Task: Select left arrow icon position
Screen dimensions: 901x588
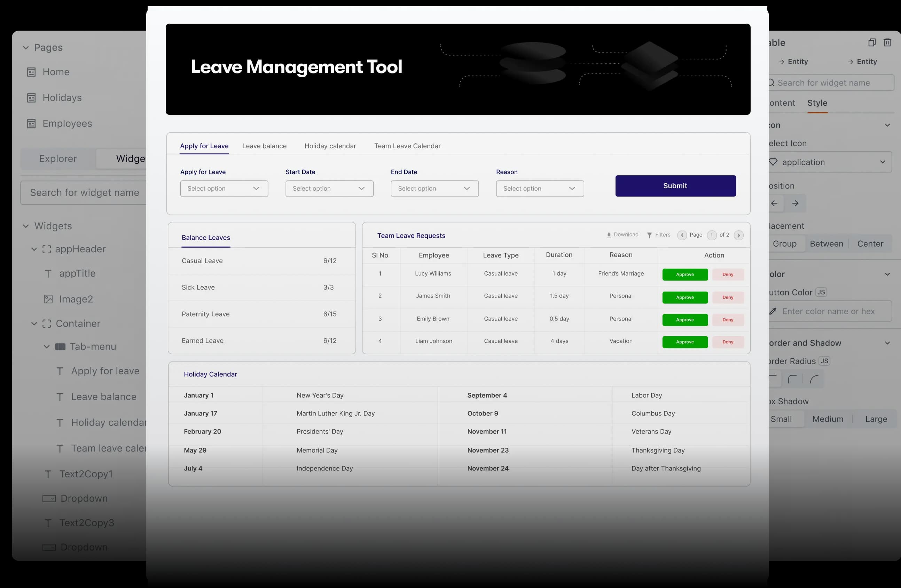Action: [775, 204]
